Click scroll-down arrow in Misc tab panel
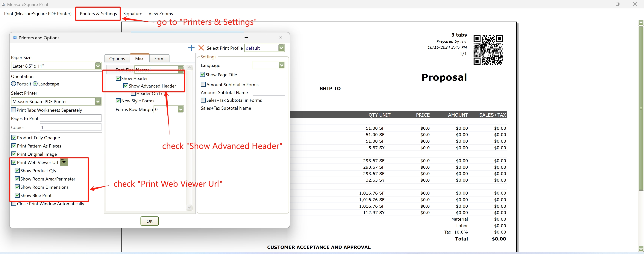Viewport: 644px width, 254px height. coord(190,207)
